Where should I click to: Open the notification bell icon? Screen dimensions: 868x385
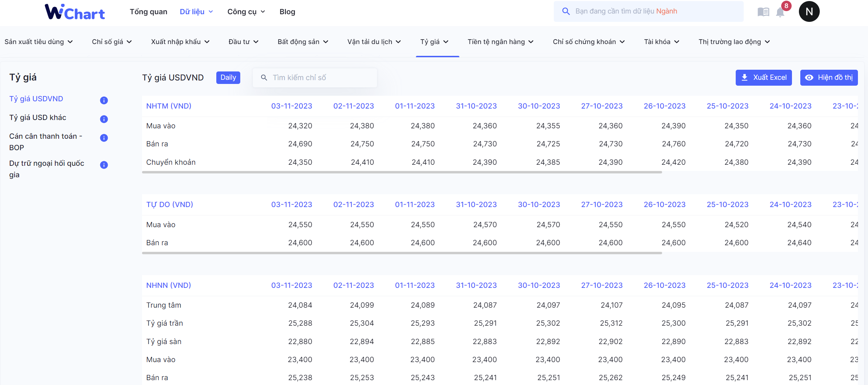point(780,12)
